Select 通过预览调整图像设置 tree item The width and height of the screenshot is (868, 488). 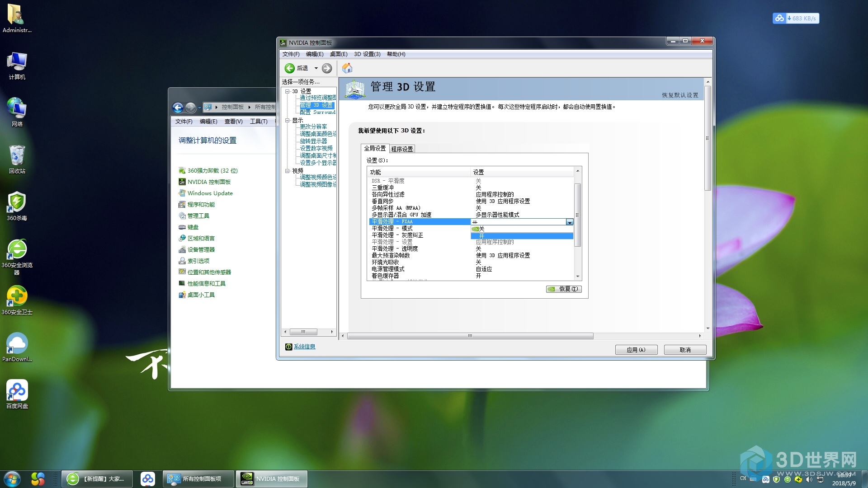pyautogui.click(x=318, y=98)
